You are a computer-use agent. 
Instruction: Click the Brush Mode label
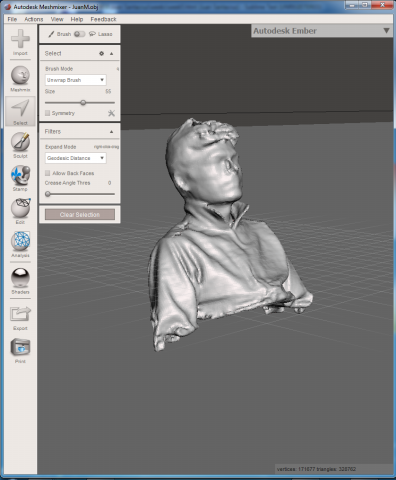[59, 69]
